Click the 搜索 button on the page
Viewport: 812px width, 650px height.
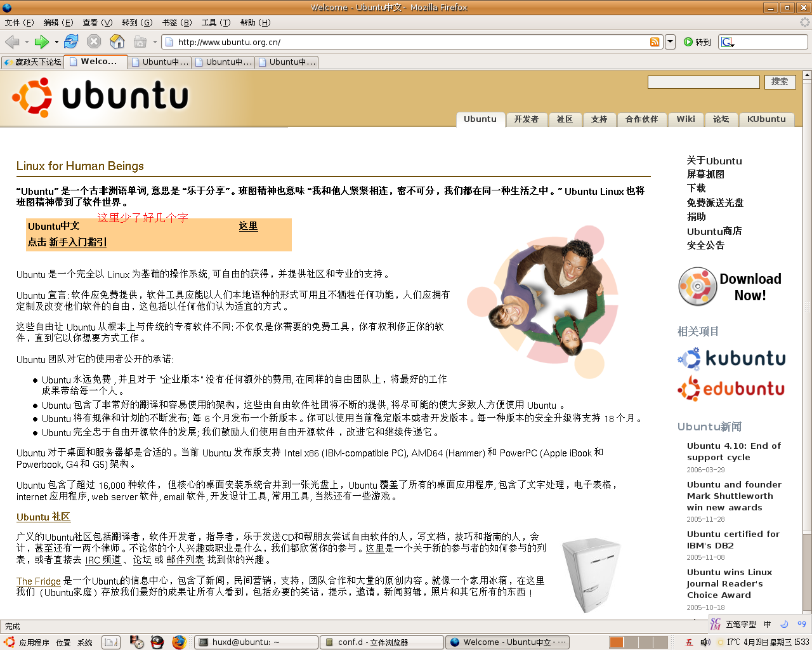coord(780,82)
